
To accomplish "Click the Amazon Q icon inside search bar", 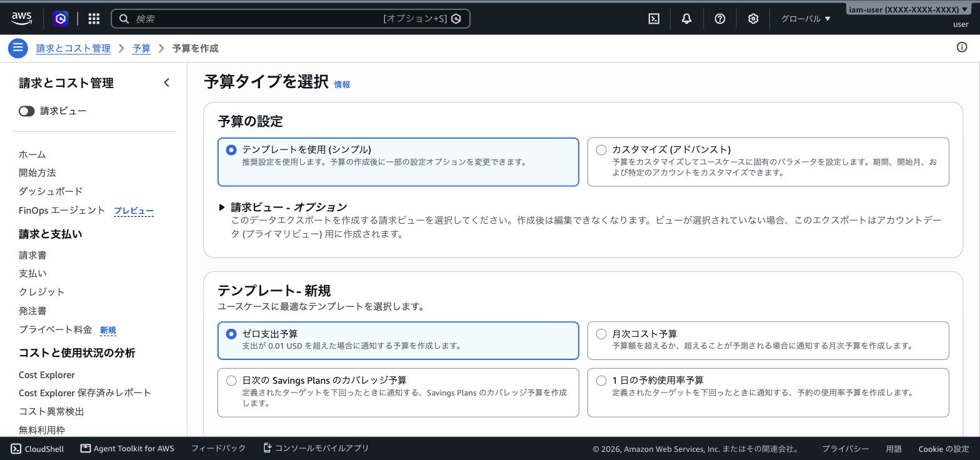I will tap(456, 19).
